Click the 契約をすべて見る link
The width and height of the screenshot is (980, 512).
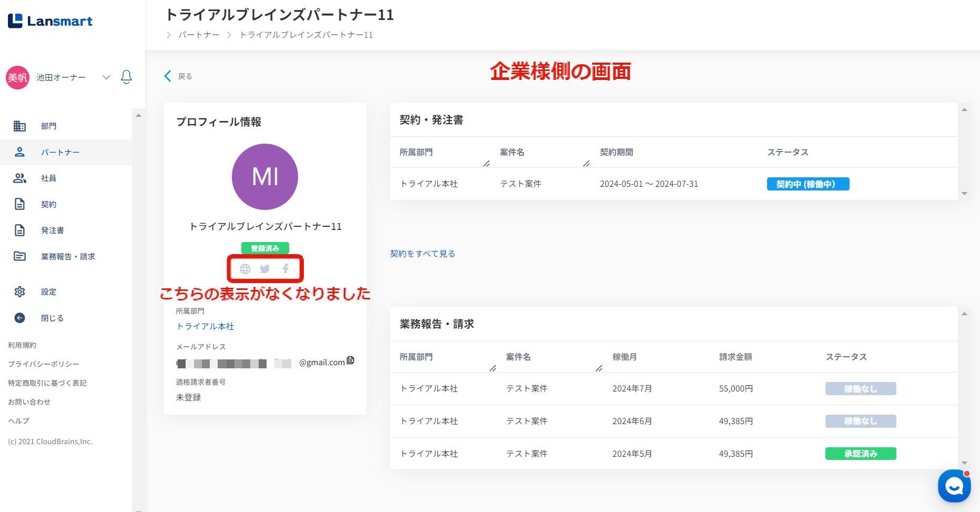[423, 254]
